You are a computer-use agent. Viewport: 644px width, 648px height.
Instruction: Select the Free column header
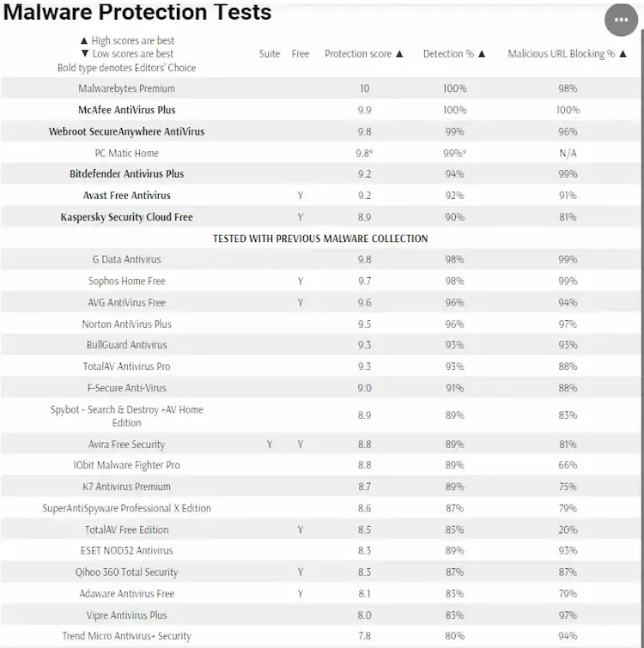pyautogui.click(x=300, y=54)
